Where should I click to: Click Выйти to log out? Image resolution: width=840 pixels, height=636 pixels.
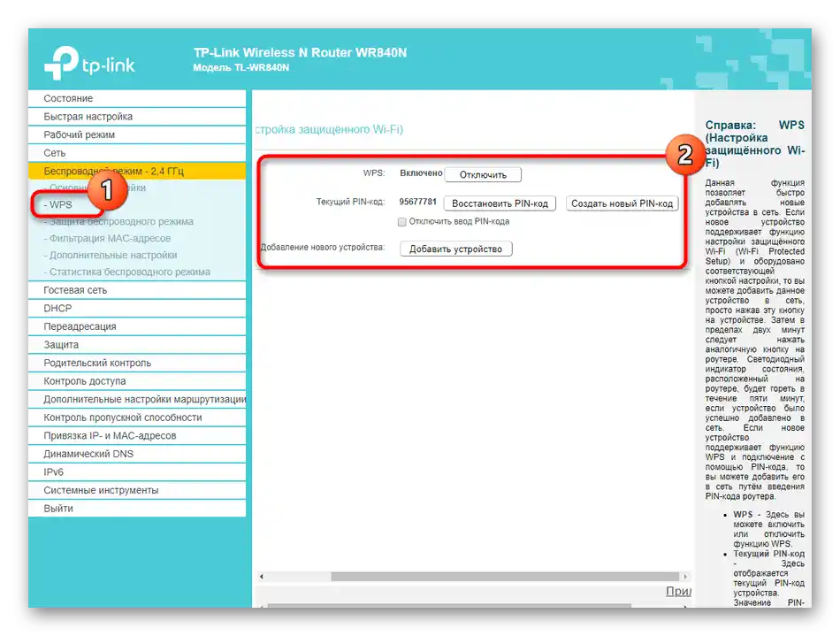coord(137,509)
